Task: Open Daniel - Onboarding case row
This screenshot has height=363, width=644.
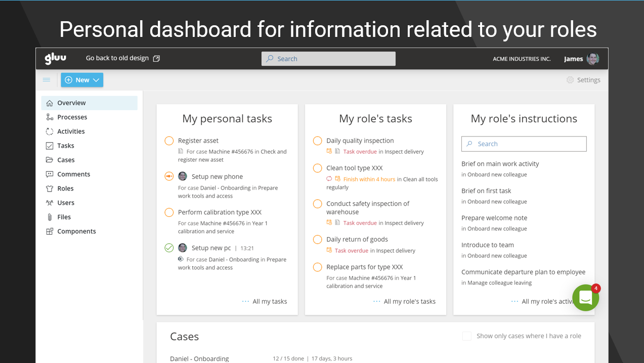Action: [199, 358]
